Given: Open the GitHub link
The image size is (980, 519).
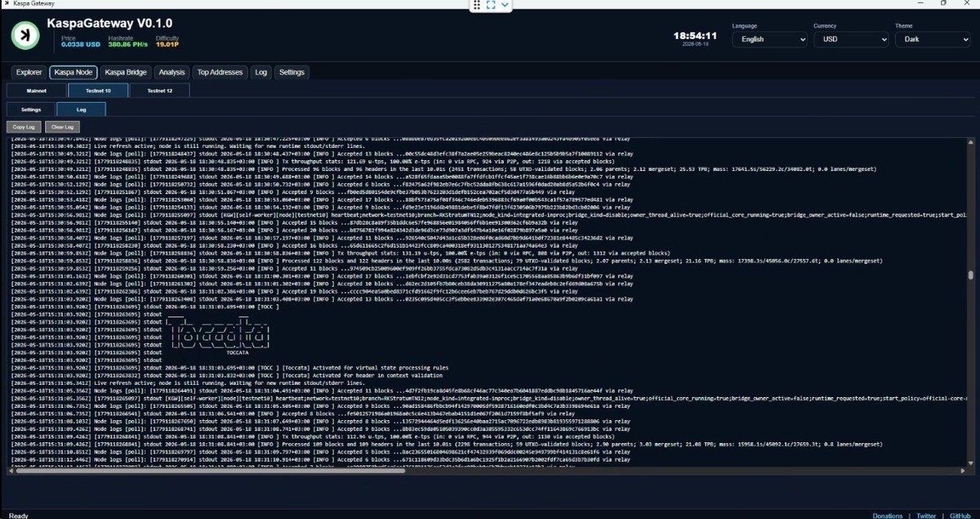Looking at the screenshot, I should click(960, 516).
